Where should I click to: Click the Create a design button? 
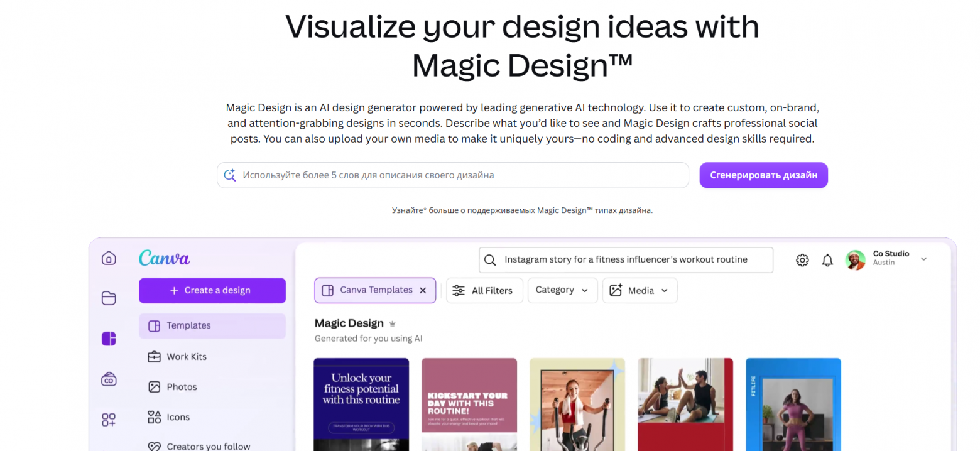212,290
